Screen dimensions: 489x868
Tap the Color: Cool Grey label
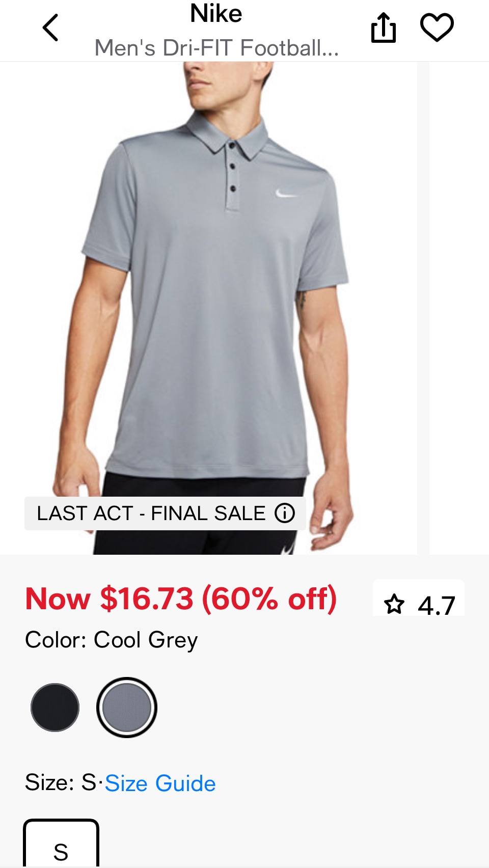pos(112,640)
